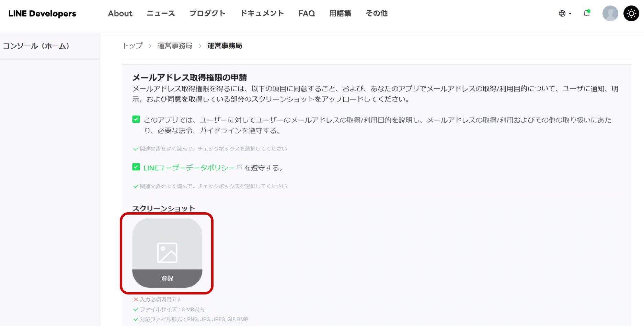The image size is (644, 326).
Task: Open the globe language selector
Action: point(564,13)
